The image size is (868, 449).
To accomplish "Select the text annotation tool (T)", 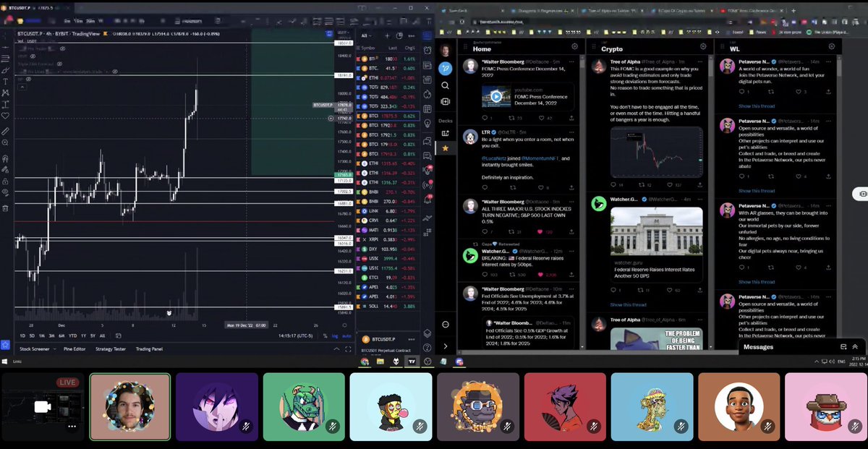I will (5, 81).
